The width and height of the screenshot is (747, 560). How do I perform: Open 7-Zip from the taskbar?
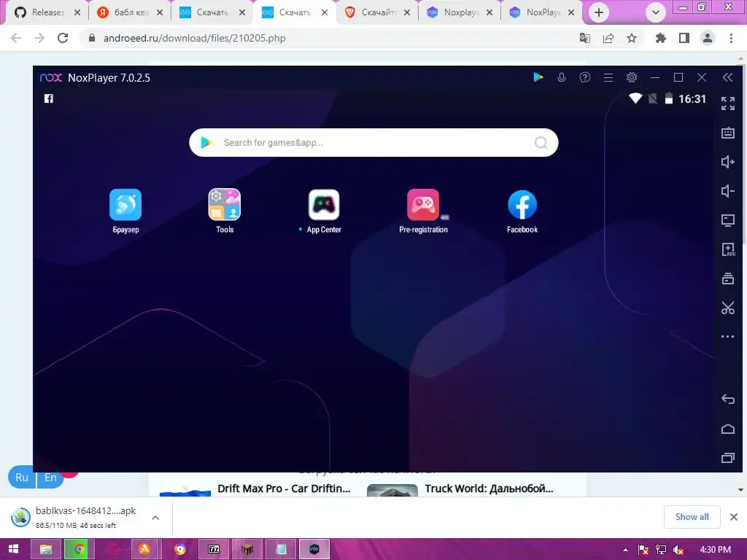click(214, 549)
